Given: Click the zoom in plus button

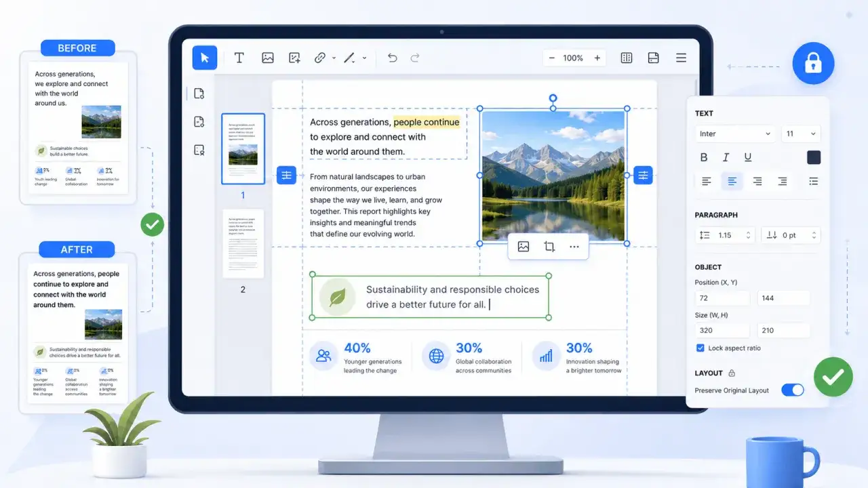Looking at the screenshot, I should pyautogui.click(x=597, y=58).
